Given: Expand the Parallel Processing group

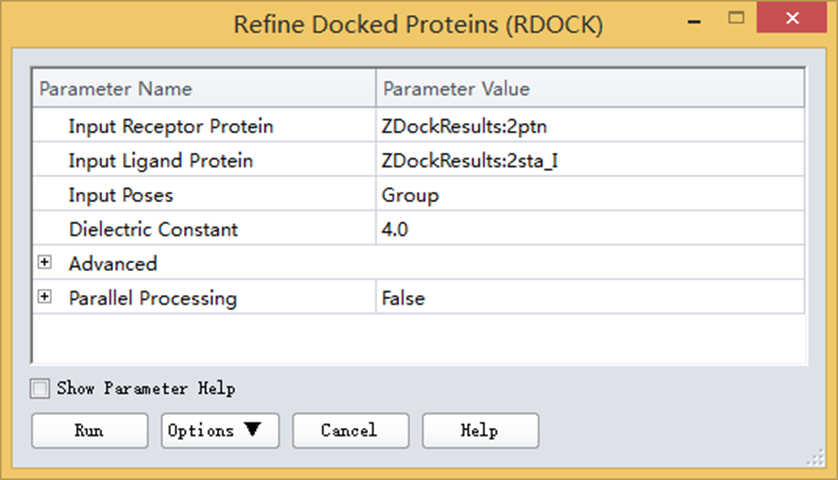Looking at the screenshot, I should (x=45, y=297).
